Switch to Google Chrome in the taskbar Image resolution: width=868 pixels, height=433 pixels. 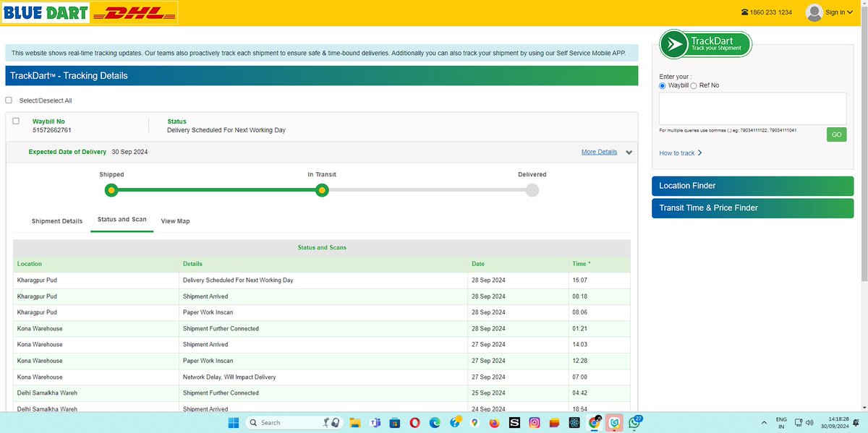coord(595,422)
